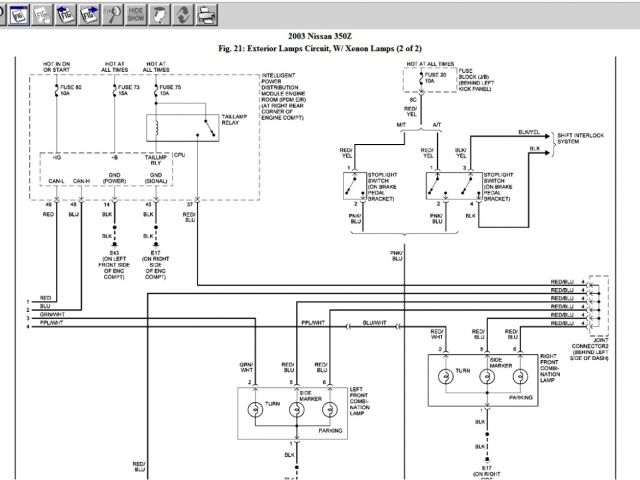
Task: Go to next figure with right-arrow FIG icon
Action: pos(89,15)
